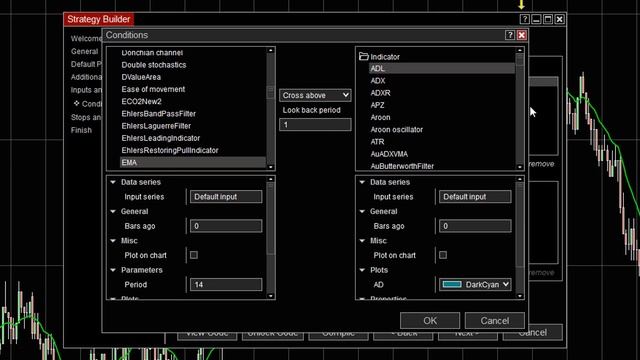
Task: Select ADX in right indicator list
Action: point(378,81)
